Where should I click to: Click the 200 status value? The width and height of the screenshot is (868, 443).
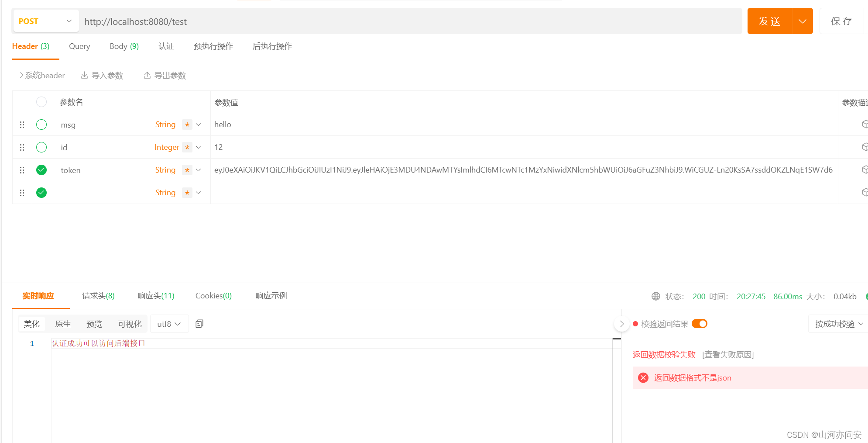click(x=699, y=296)
